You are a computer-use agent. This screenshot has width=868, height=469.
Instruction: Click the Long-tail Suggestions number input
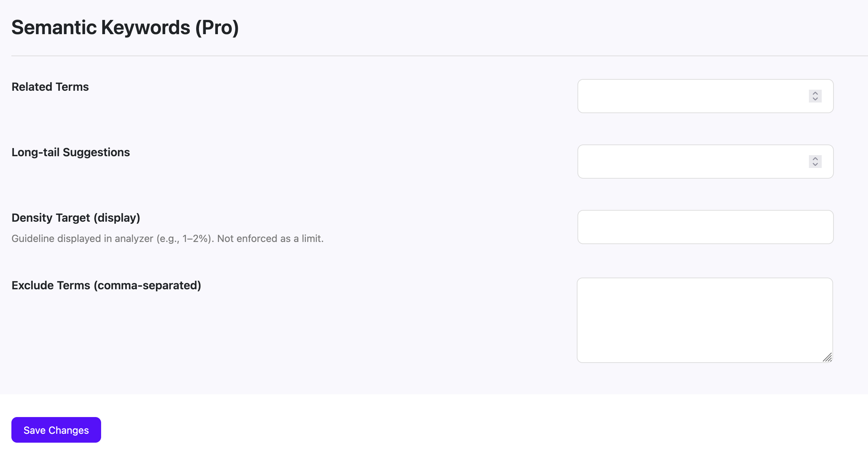[x=694, y=162]
